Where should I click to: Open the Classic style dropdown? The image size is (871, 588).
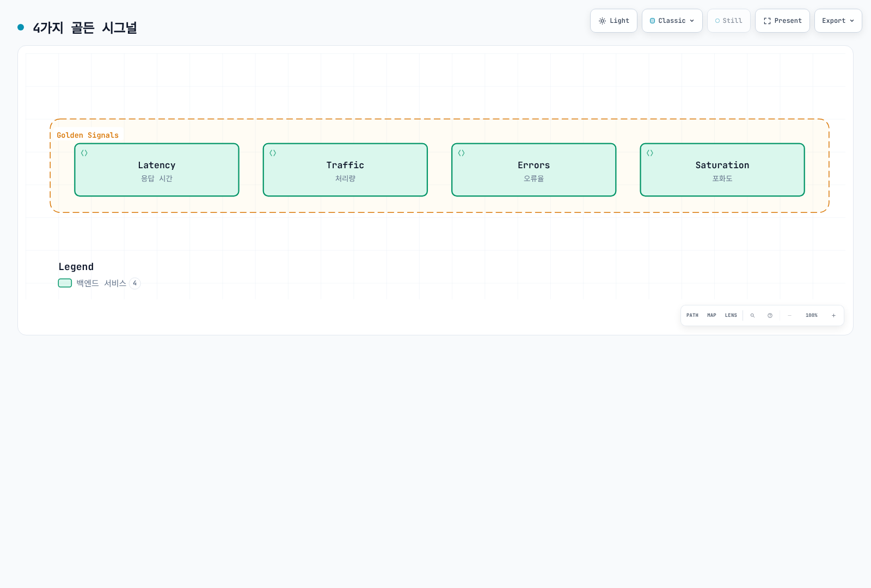click(x=672, y=21)
